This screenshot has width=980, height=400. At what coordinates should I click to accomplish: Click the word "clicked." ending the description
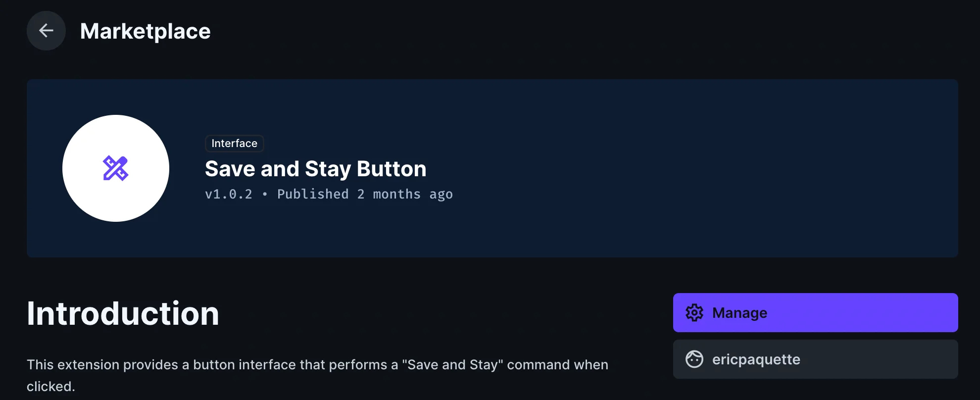click(51, 387)
